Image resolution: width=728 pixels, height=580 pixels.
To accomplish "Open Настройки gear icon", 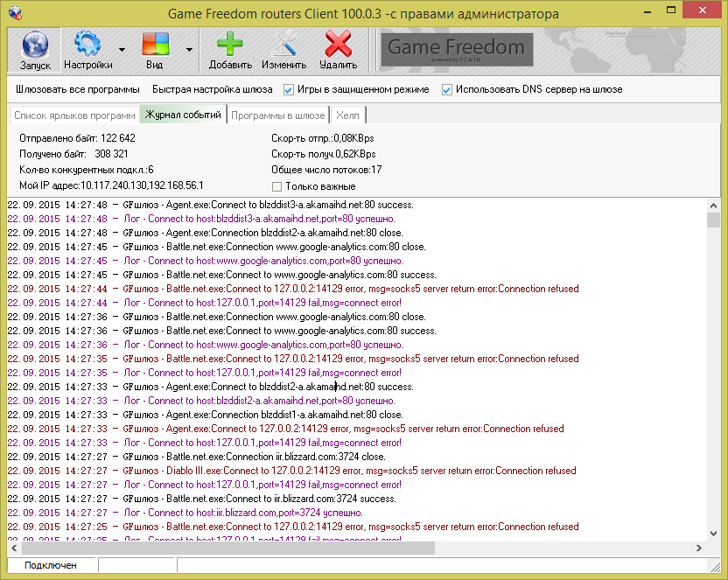I will (x=87, y=43).
